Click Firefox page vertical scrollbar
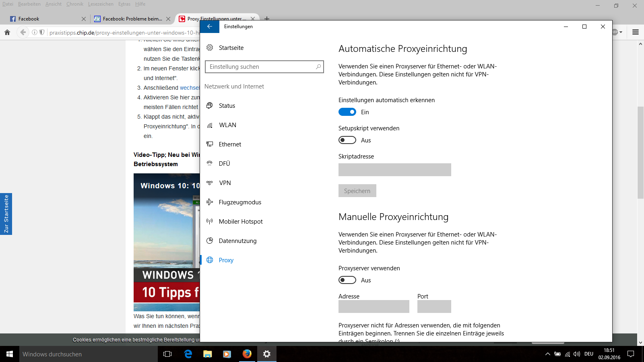 click(640, 153)
